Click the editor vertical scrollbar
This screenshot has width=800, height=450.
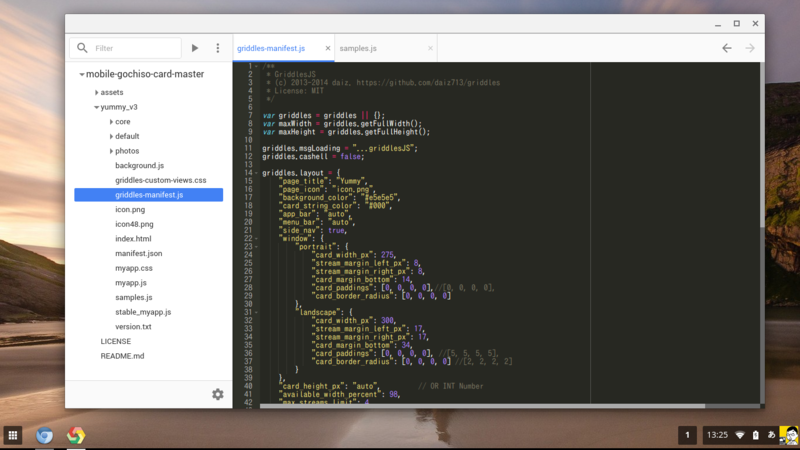tap(762, 145)
